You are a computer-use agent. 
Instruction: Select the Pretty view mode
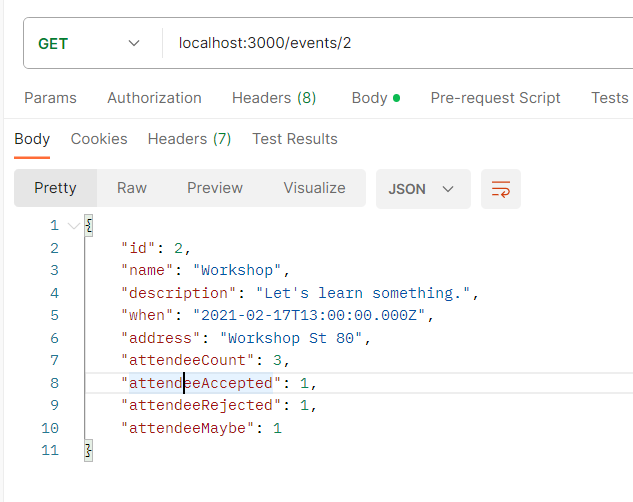pyautogui.click(x=55, y=188)
